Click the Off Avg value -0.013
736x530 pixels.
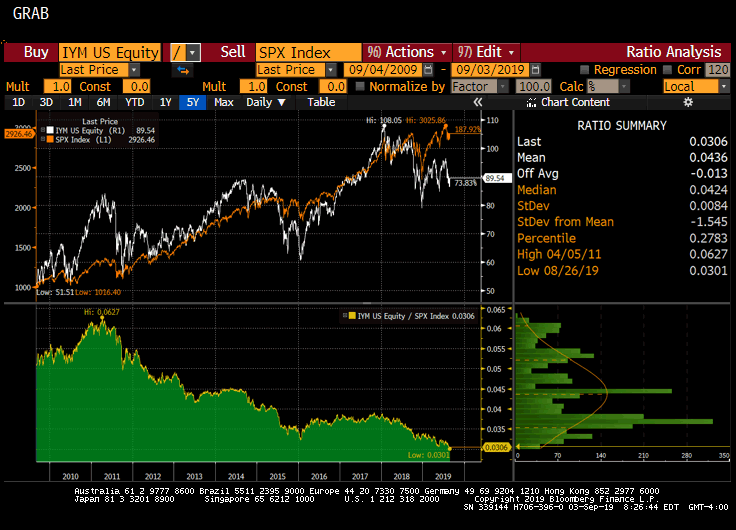pyautogui.click(x=709, y=174)
